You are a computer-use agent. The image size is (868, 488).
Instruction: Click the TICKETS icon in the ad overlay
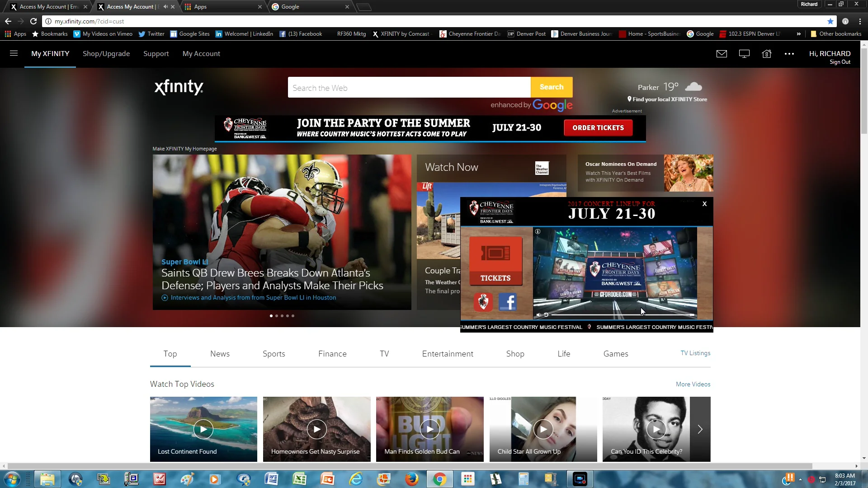(x=495, y=260)
